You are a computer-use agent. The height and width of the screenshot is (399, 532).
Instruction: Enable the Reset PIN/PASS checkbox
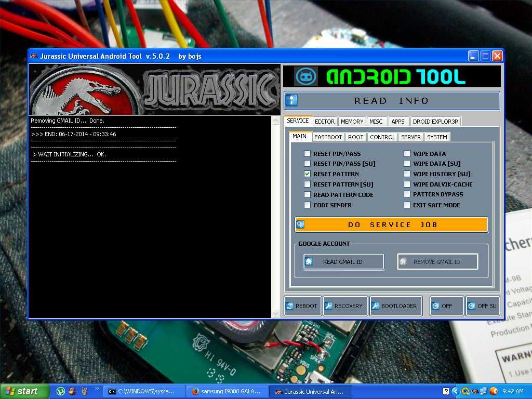(308, 154)
